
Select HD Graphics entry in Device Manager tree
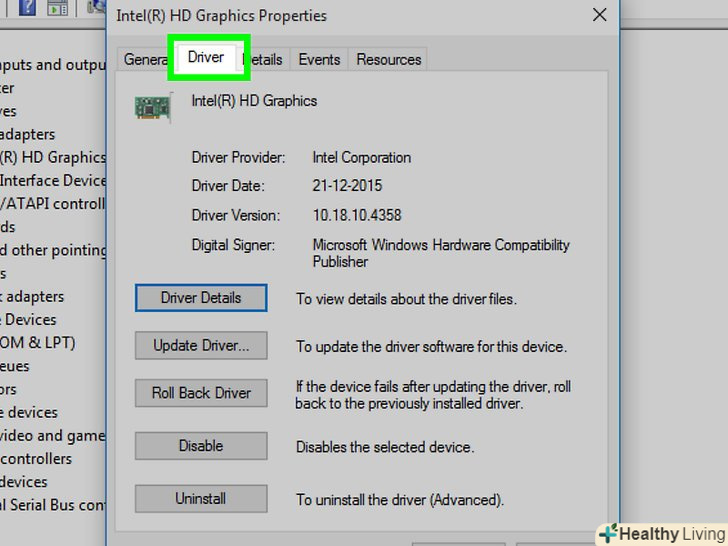point(53,157)
